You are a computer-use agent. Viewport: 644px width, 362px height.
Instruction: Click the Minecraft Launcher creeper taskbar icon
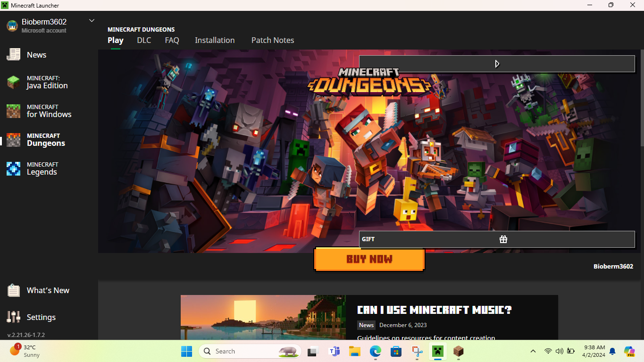(x=438, y=351)
